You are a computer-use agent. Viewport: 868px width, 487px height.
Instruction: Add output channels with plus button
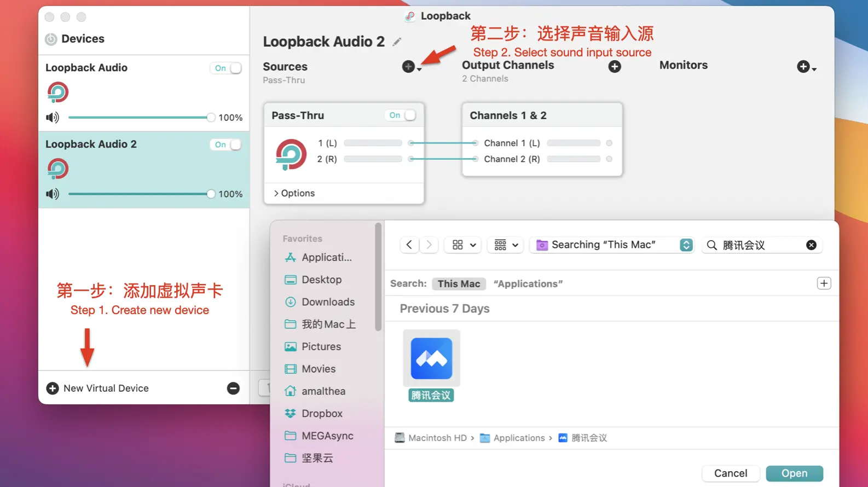point(615,67)
